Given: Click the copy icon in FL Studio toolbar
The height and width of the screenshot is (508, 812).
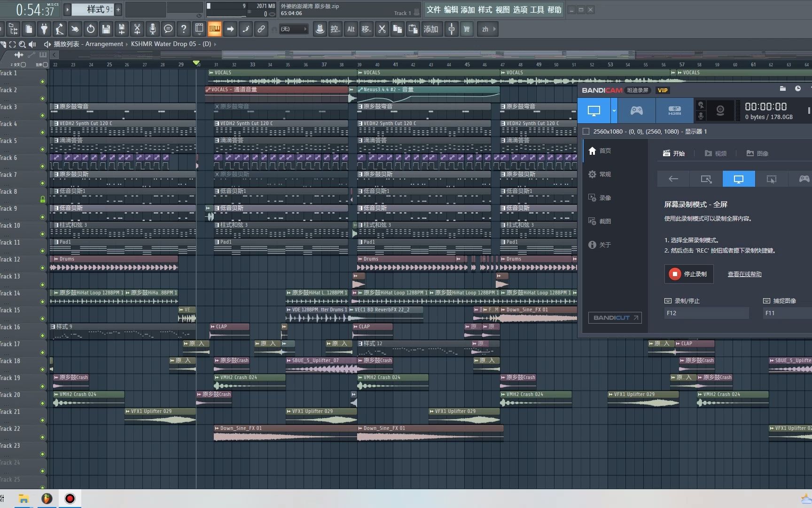Looking at the screenshot, I should point(397,29).
